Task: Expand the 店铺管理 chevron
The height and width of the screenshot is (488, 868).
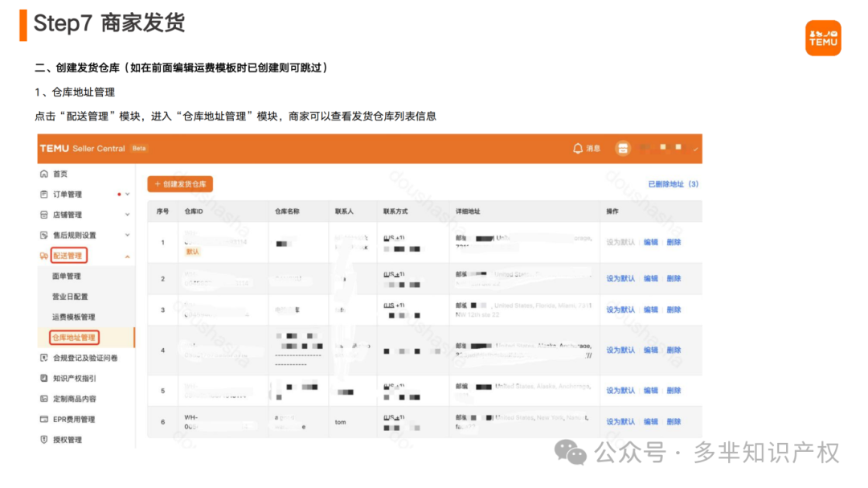Action: [x=127, y=215]
